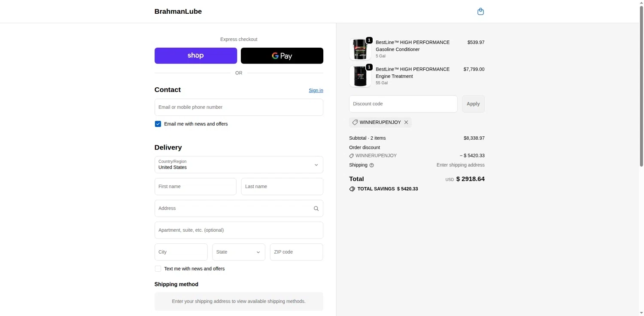
Task: Click the Express checkout label
Action: tap(239, 40)
